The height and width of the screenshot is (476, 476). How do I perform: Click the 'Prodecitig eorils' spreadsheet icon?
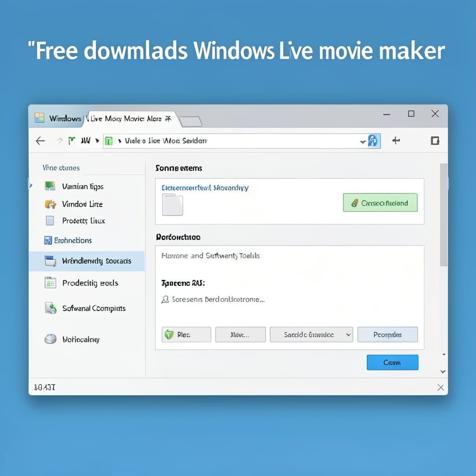click(50, 283)
